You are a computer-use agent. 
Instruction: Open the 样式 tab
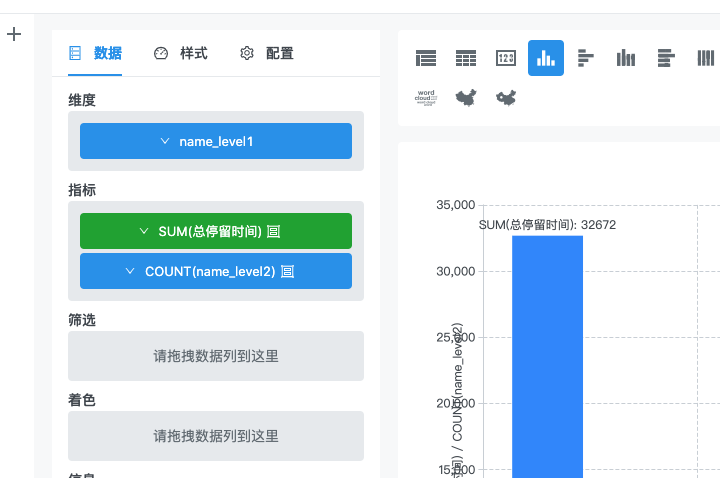point(181,54)
